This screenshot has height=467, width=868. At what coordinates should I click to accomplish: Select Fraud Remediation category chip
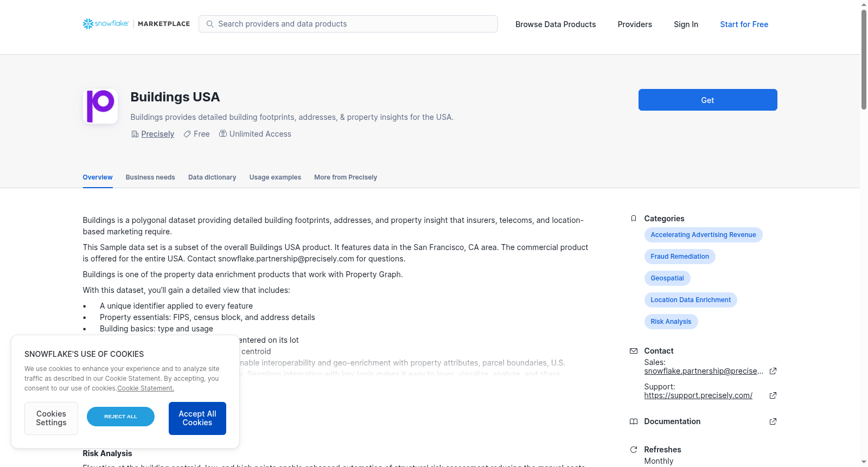pos(680,257)
